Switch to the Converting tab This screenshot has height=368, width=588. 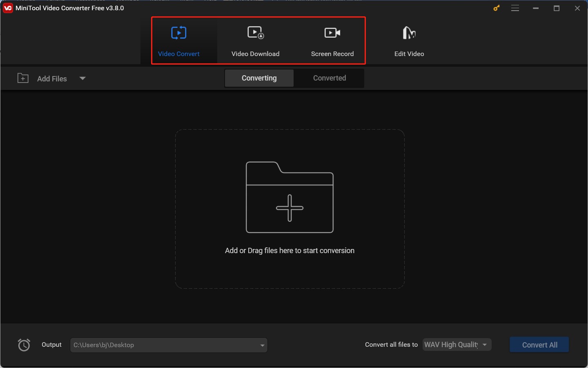(x=259, y=78)
